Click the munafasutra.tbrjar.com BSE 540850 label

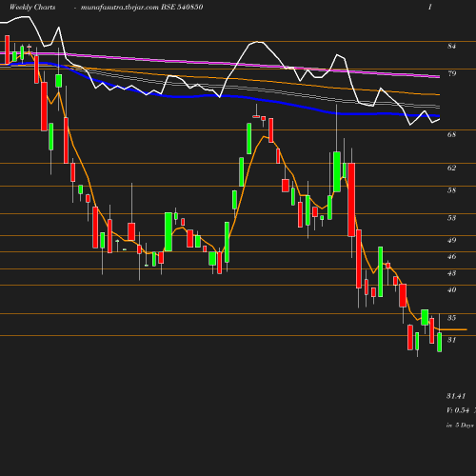pyautogui.click(x=142, y=8)
